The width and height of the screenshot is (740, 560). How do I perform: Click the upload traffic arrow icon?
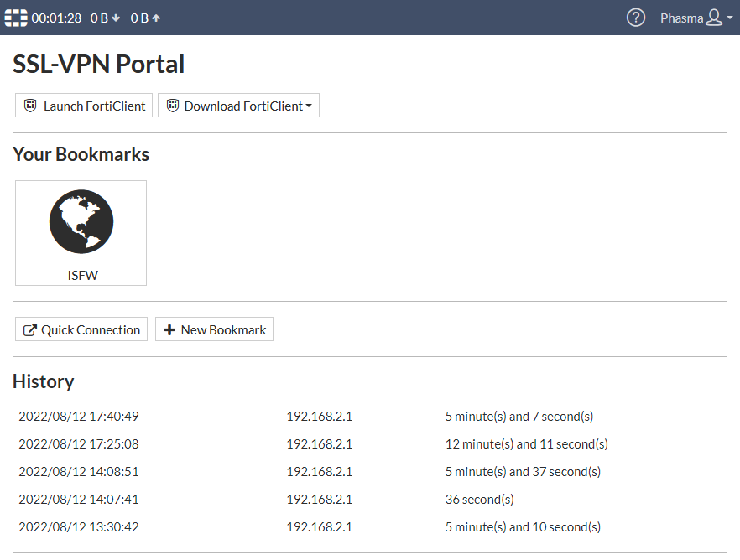(156, 18)
